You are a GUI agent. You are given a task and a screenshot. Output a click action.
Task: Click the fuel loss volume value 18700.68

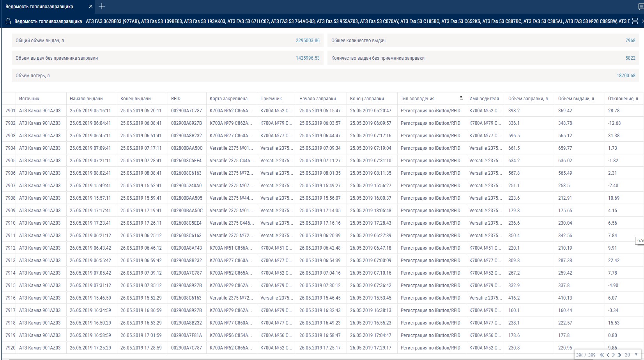click(626, 76)
